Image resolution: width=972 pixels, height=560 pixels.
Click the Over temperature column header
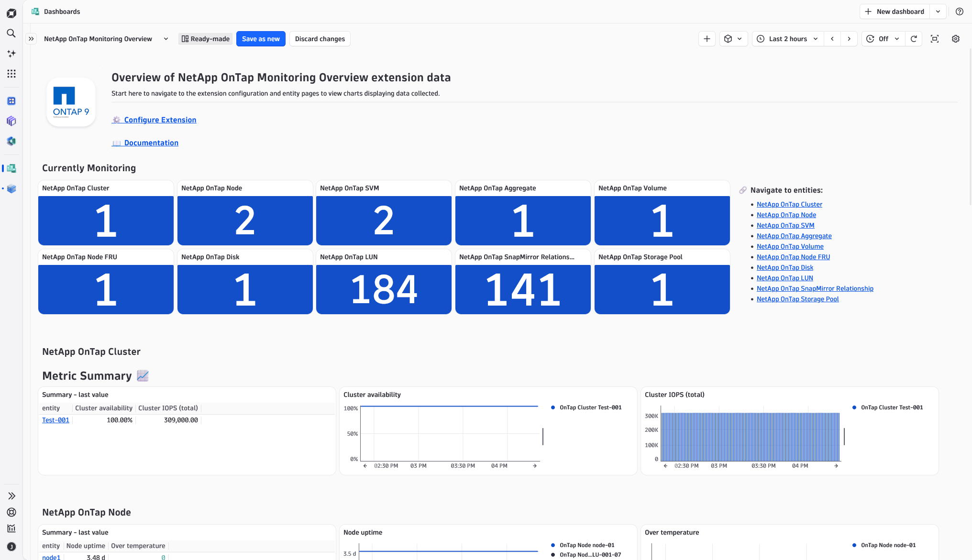coord(138,546)
